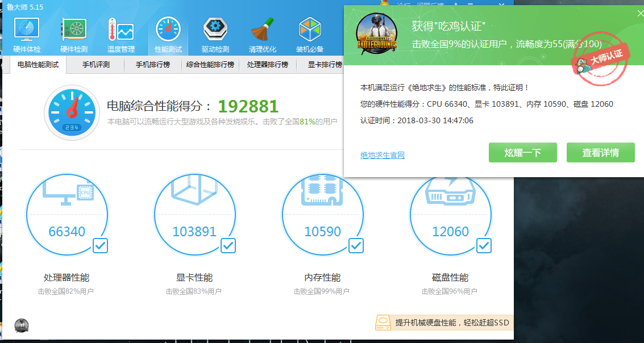Switch to 手机排行榜 tab

153,64
